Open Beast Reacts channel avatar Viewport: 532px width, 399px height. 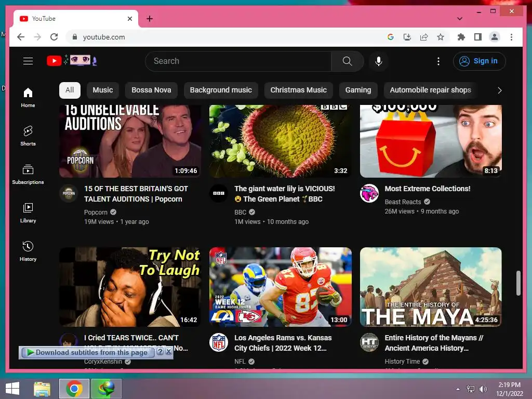[369, 193]
